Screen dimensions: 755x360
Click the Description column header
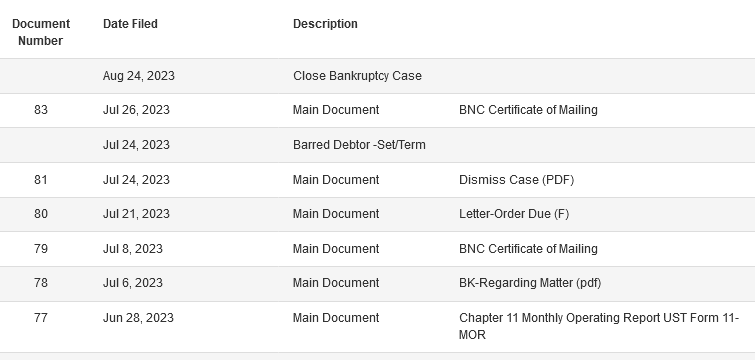click(x=325, y=24)
